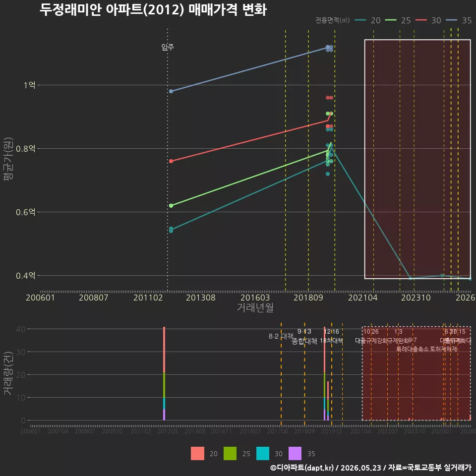476x476 pixels.
Task: Click the 평균가(원) axis title
Action: [8, 159]
